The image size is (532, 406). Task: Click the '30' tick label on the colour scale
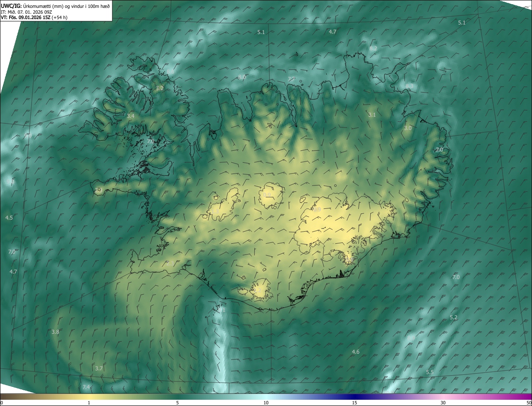(x=443, y=403)
